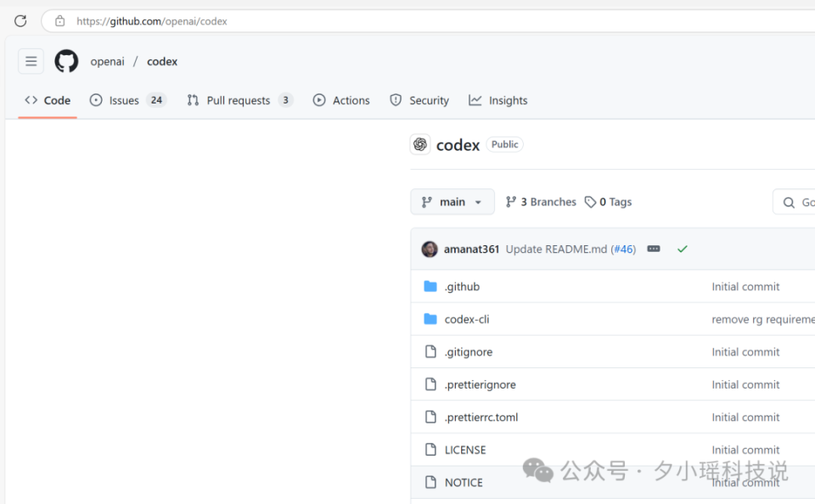Click the Pull requests count badge 3
Viewport: 815px width, 504px height.
(x=285, y=100)
